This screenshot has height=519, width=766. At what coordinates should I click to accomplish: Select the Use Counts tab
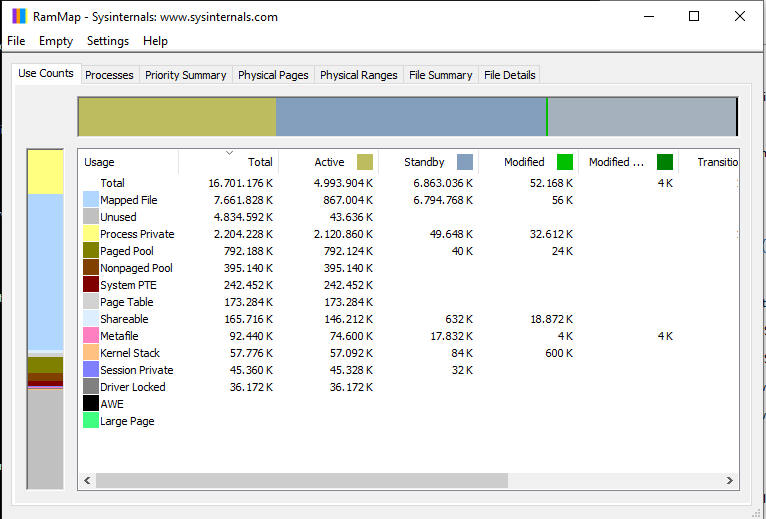(x=46, y=73)
